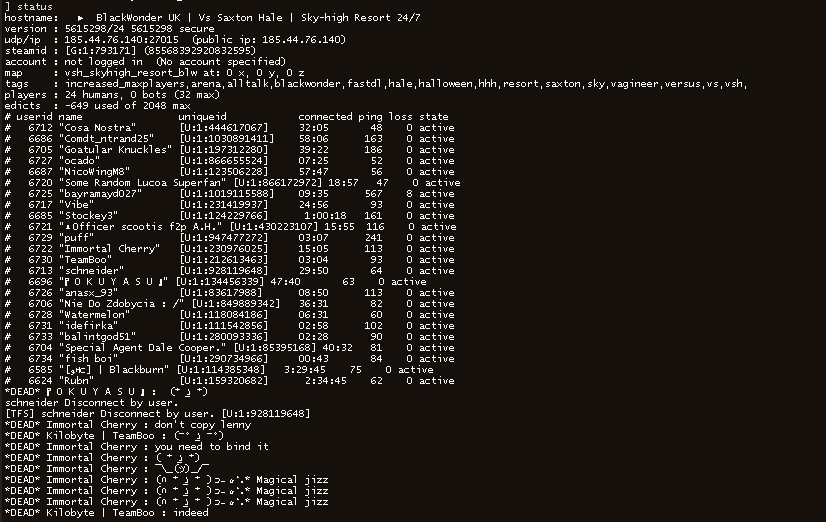Screen dimensions: 826x522
Task: Click chat message "don't copy lenny"
Action: [x=203, y=425]
